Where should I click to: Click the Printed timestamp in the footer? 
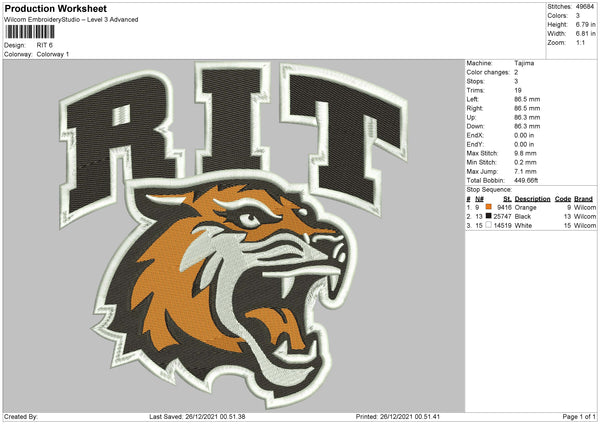[398, 416]
